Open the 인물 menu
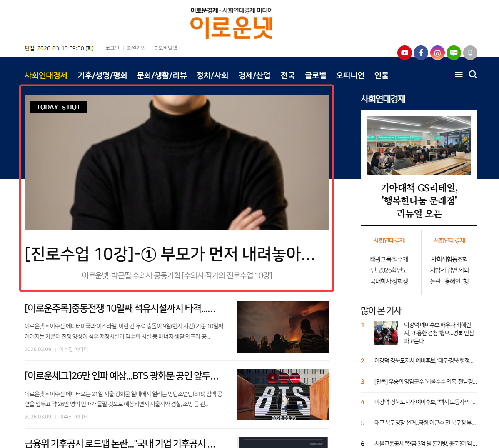499x448 pixels. (382, 75)
